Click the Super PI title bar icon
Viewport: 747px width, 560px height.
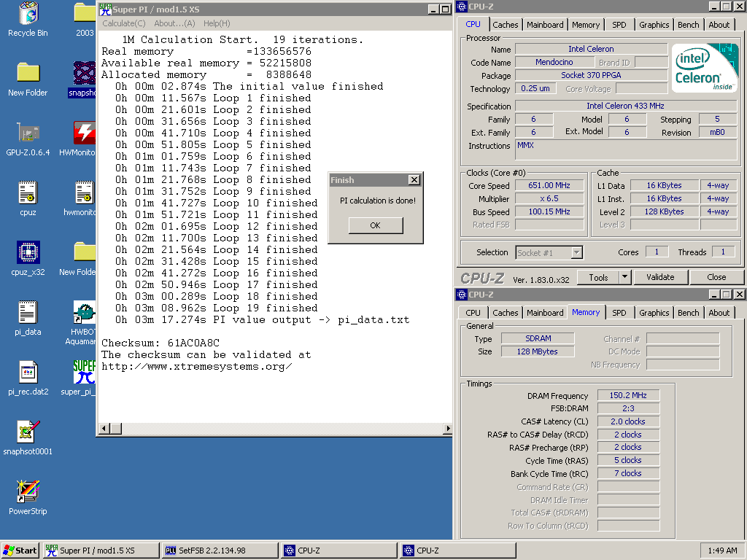click(105, 9)
